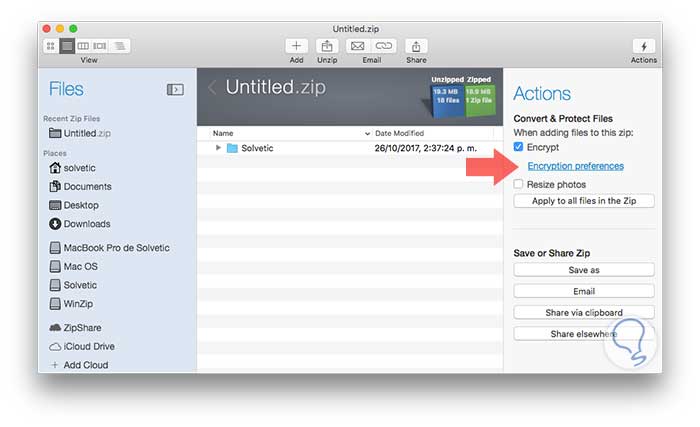Select the WinZip drive
The width and height of the screenshot is (700, 427).
coord(71,304)
